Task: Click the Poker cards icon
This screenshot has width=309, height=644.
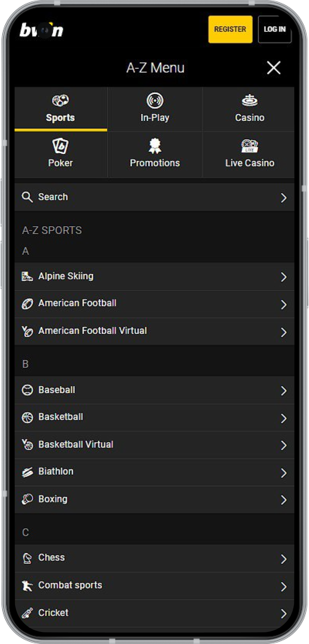Action: pyautogui.click(x=60, y=146)
